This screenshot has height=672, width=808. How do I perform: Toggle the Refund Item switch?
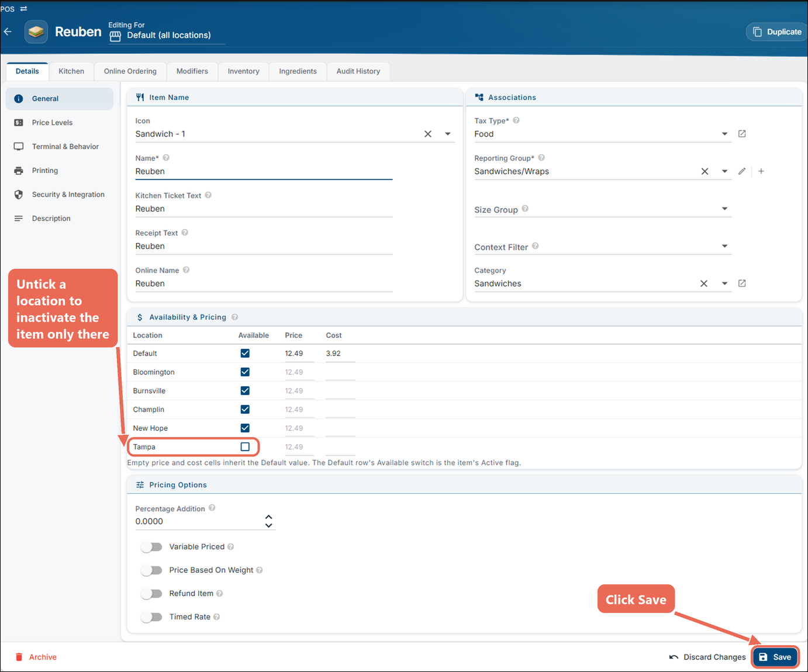151,594
